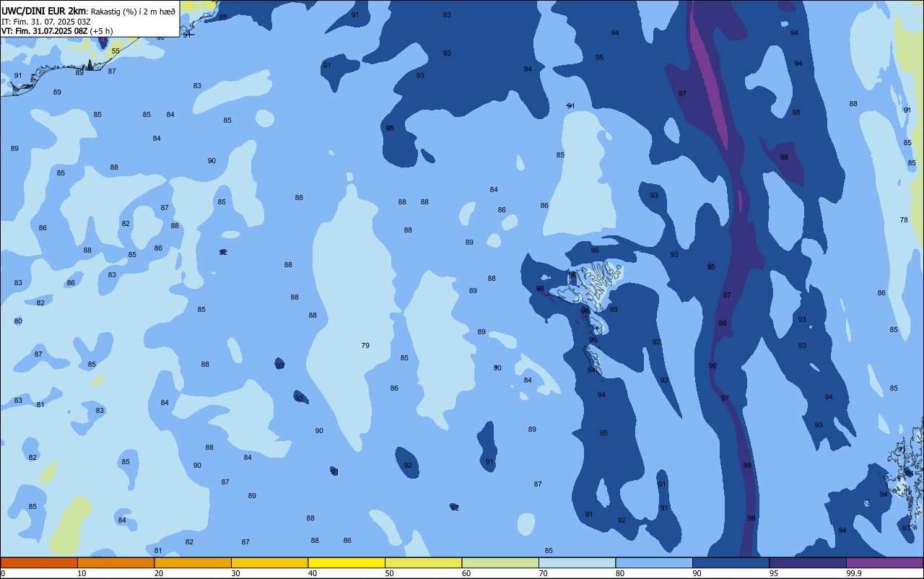Select the 'Rakastig (%) í 2 m hæð' label
This screenshot has width=924, height=579.
[132, 11]
